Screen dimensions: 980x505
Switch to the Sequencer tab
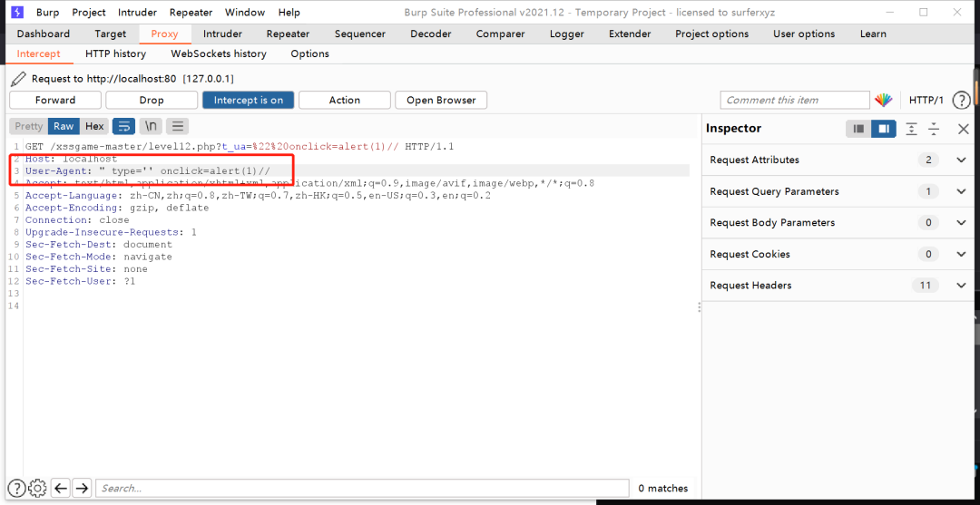pos(360,34)
